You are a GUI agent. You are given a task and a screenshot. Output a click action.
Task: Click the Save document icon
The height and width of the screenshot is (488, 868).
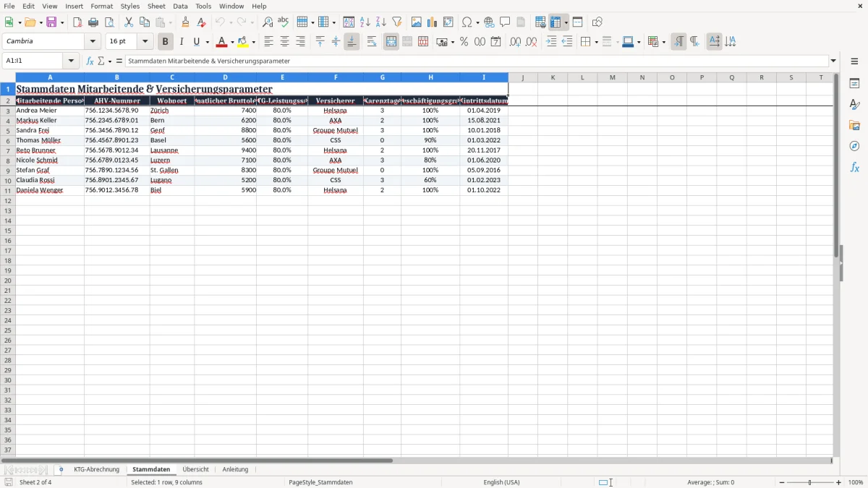point(51,22)
